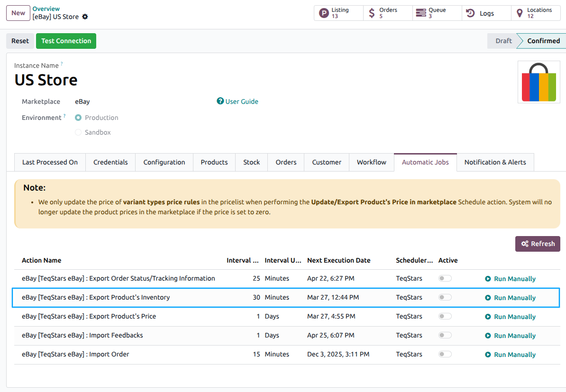Click play icon for Export Product's Price row
The width and height of the screenshot is (566, 392).
click(x=488, y=317)
